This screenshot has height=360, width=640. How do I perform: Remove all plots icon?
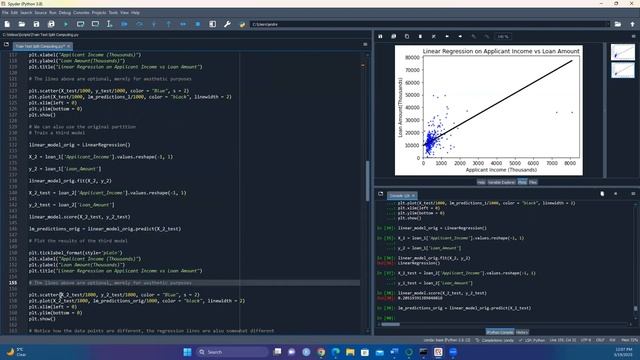[433, 36]
